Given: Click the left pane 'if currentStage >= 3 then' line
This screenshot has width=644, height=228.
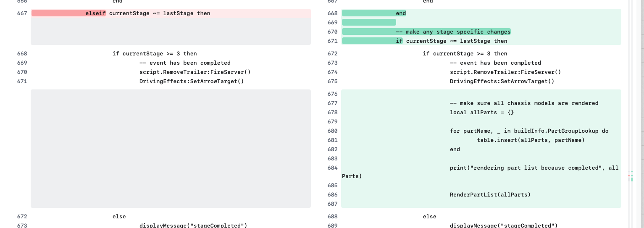Looking at the screenshot, I should 155,54.
